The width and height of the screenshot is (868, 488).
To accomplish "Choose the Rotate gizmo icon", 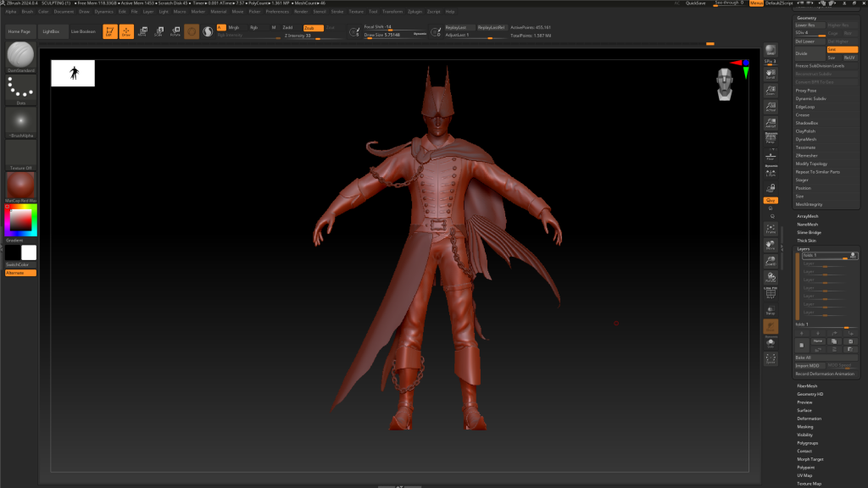I will click(175, 31).
